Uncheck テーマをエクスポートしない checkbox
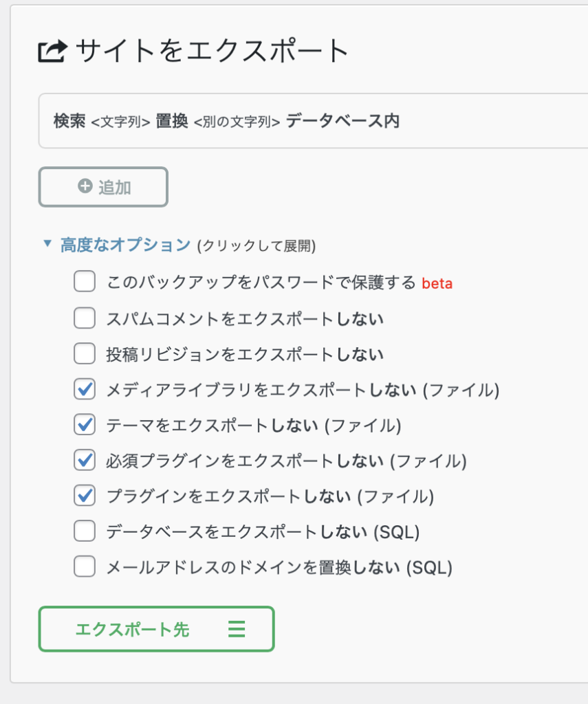This screenshot has width=588, height=704. [x=85, y=425]
